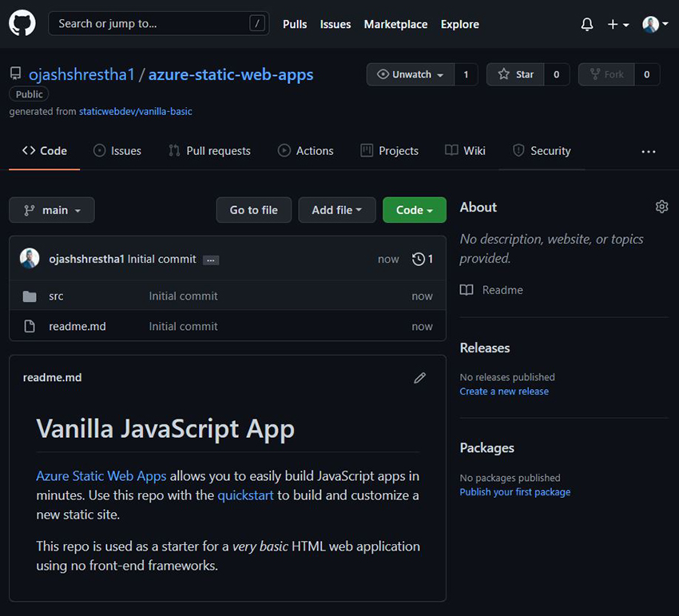Open About section settings gear

pyautogui.click(x=661, y=206)
